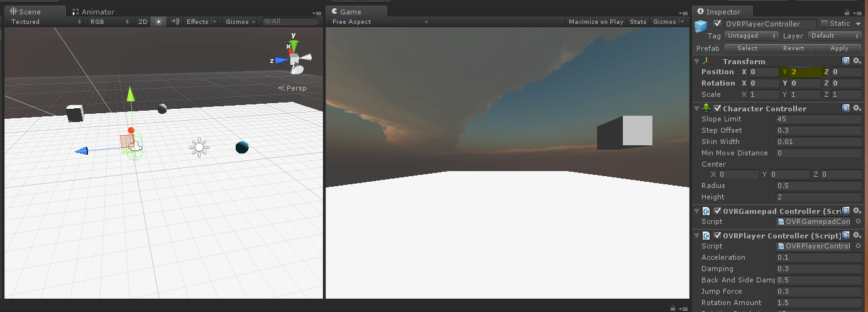The image size is (868, 312).
Task: Disable the OVRGamepad Controller script checkbox
Action: tap(717, 211)
